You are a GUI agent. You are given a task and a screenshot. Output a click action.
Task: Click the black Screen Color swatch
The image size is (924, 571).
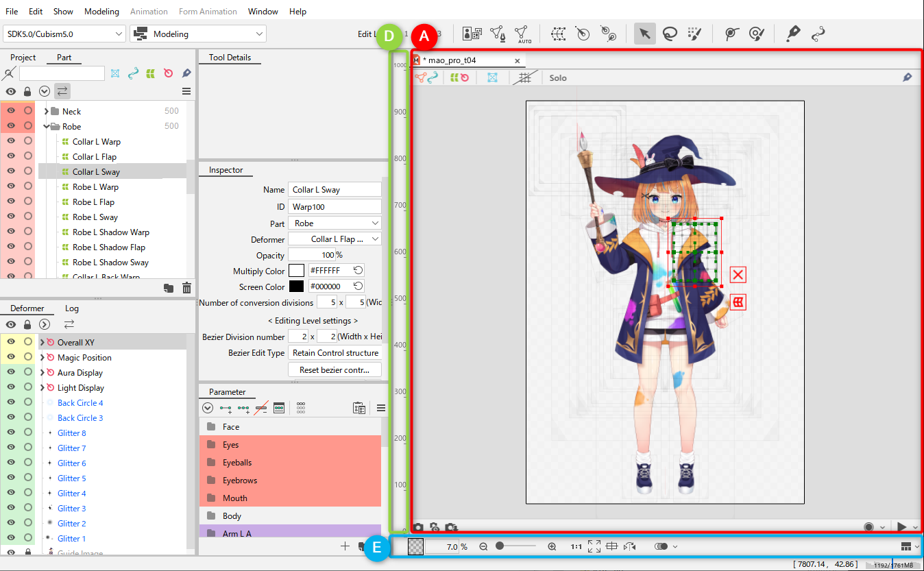tap(296, 287)
